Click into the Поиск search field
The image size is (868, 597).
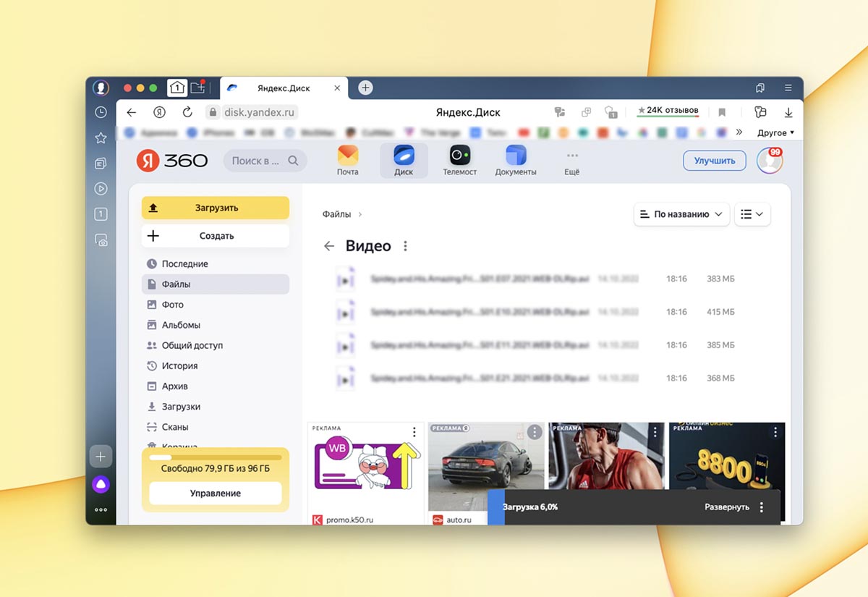coord(265,161)
